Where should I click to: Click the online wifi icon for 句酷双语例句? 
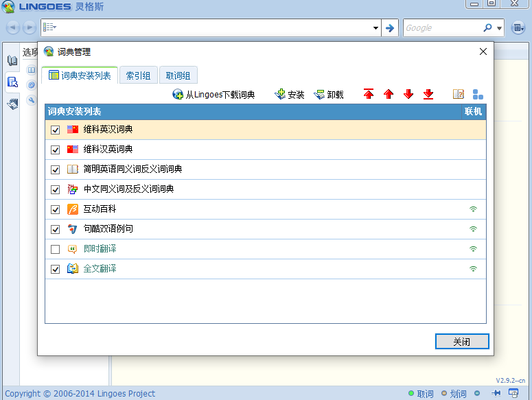pos(473,229)
